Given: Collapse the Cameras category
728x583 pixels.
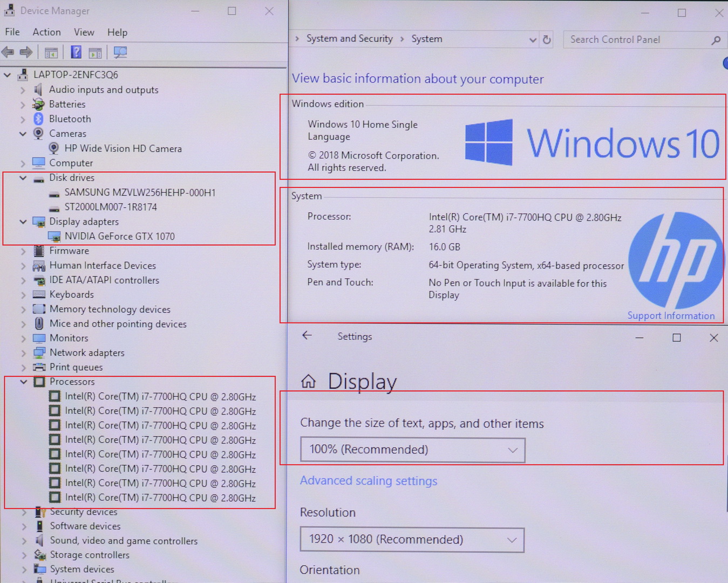Looking at the screenshot, I should coord(23,133).
